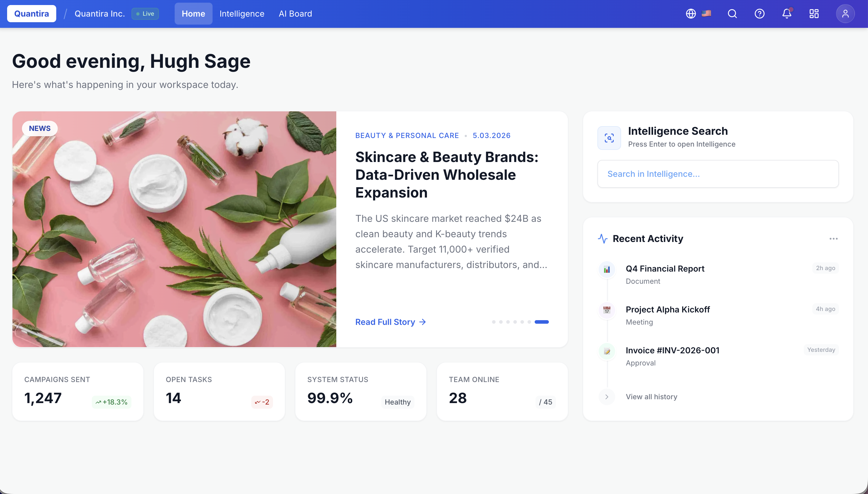Select the last carousel dot indicator
This screenshot has width=868, height=494.
click(x=530, y=322)
